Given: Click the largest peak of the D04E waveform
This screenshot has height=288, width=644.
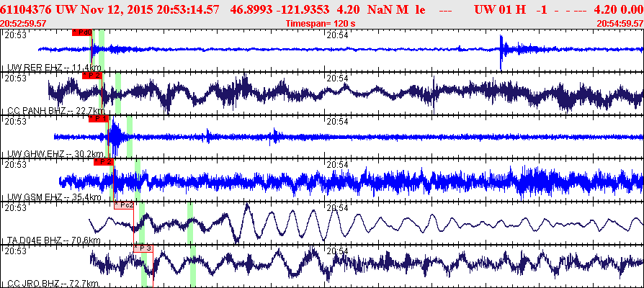Looking at the screenshot, I should [247, 207].
